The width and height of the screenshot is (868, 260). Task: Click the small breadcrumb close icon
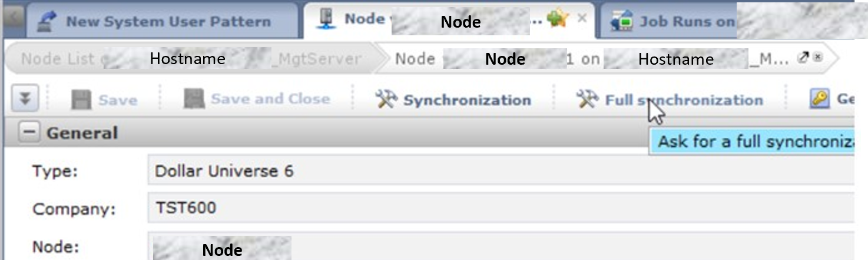(817, 58)
